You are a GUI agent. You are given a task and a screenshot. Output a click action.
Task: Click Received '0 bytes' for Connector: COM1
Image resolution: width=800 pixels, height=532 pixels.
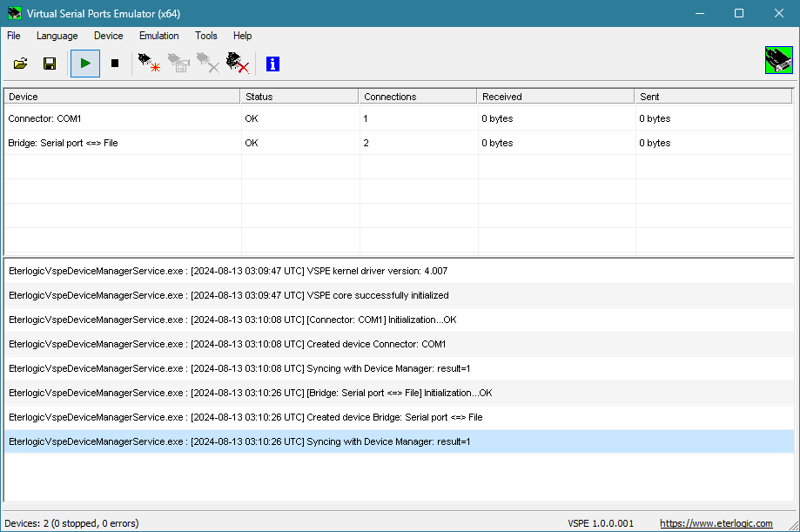click(x=497, y=118)
